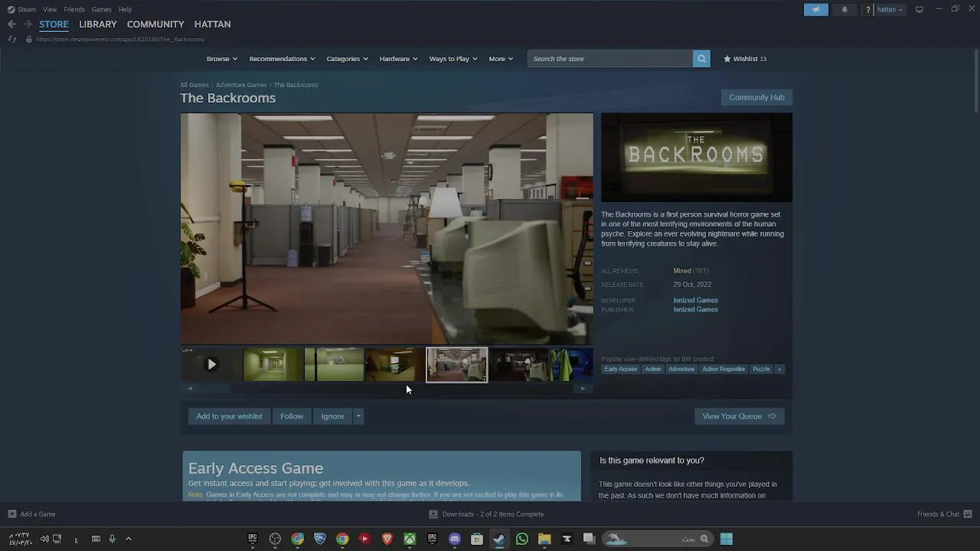Click the Add a Game plus icon
The width and height of the screenshot is (980, 551).
tap(11, 514)
